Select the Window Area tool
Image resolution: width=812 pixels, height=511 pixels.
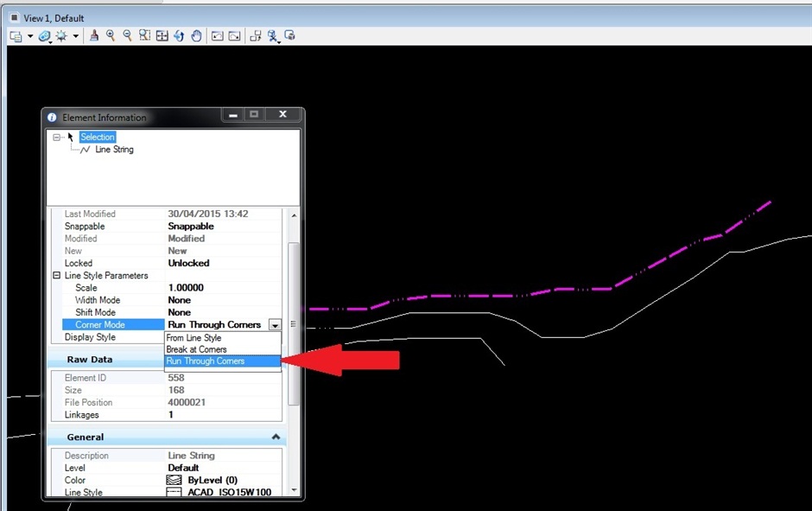(144, 35)
